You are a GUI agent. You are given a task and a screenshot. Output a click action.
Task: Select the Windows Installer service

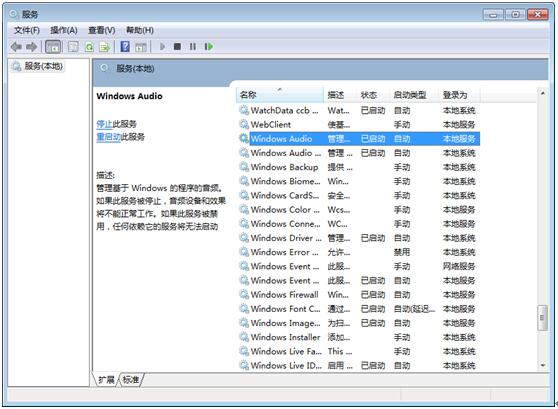[359, 337]
